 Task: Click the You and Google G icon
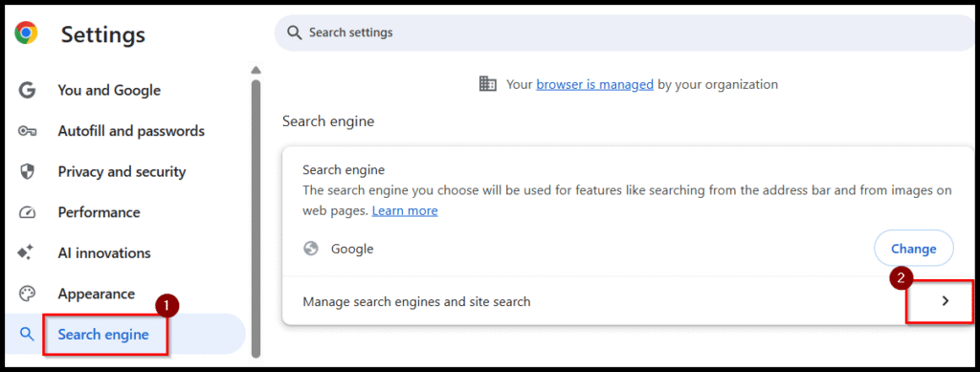point(27,91)
